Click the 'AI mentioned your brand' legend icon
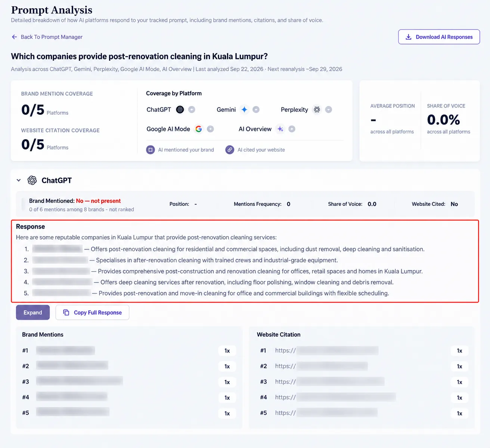The image size is (490, 448). coord(151,150)
